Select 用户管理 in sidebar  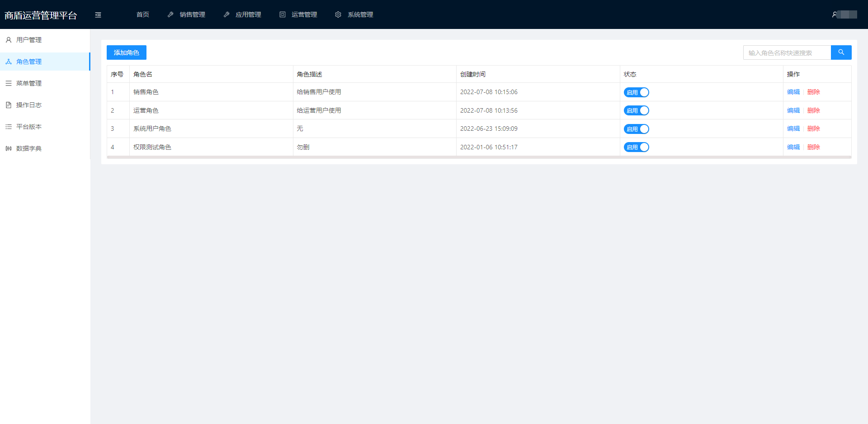pos(45,40)
